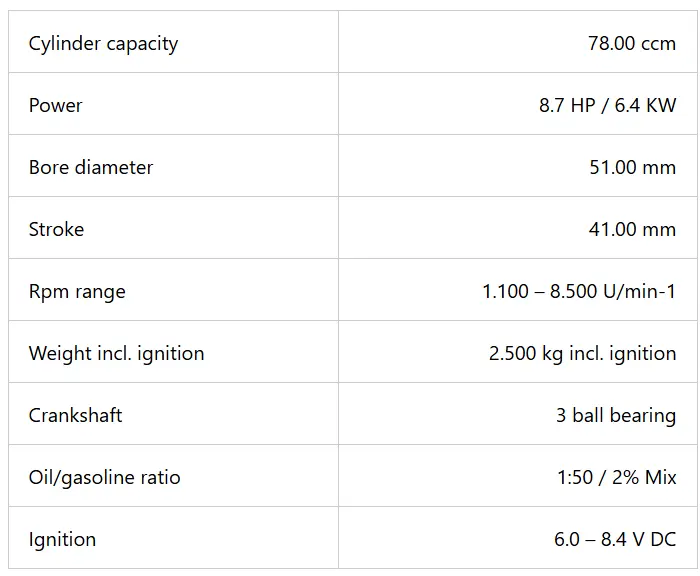Click the 41.00 mm stroke value

tap(632, 229)
